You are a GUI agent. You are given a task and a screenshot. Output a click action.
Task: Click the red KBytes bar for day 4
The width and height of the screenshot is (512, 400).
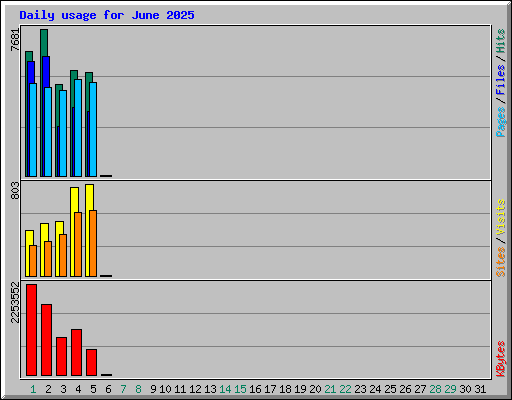coord(76,353)
